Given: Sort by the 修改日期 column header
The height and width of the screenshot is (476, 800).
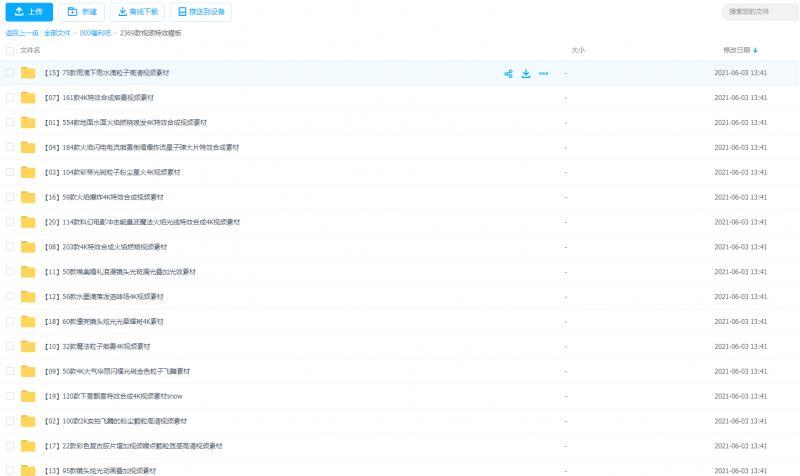Looking at the screenshot, I should coord(737,51).
